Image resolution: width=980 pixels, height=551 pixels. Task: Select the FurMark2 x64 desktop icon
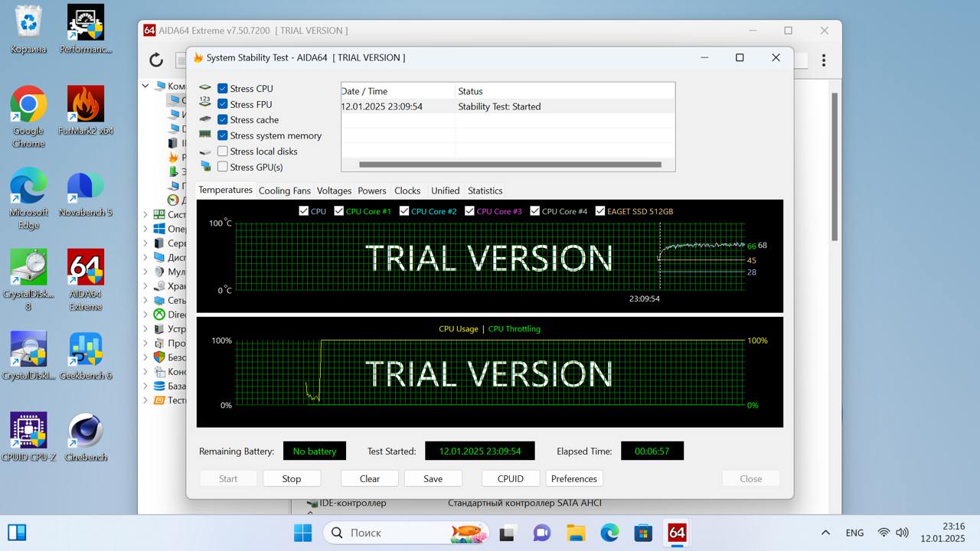(86, 111)
